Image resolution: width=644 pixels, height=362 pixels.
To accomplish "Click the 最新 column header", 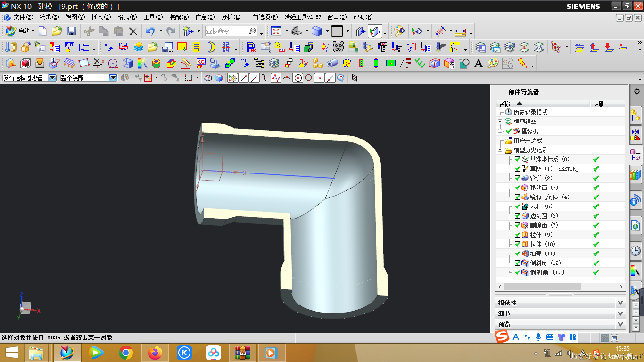I will 608,103.
